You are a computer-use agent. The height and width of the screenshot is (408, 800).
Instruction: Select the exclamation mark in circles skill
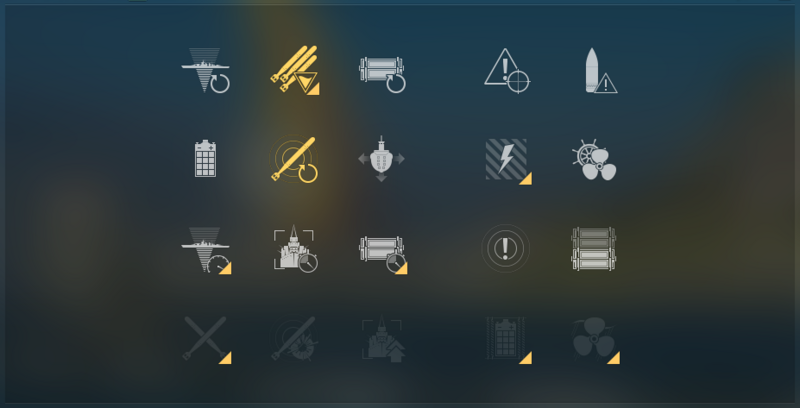coord(505,248)
